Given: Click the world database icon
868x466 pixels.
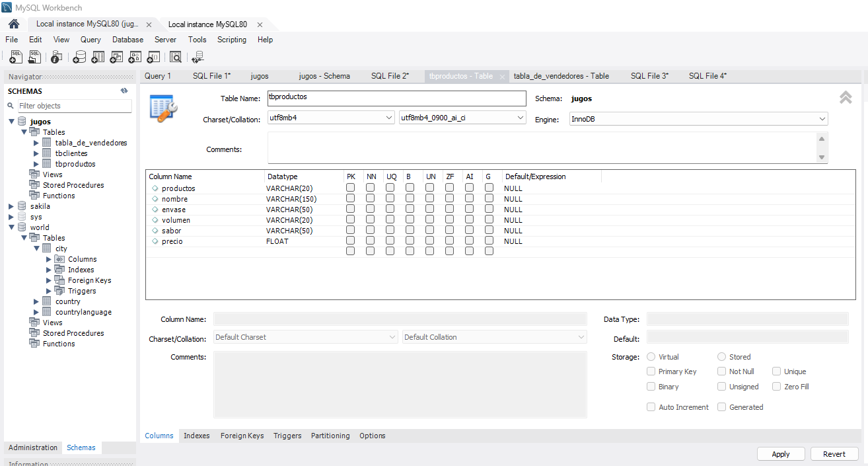Looking at the screenshot, I should (22, 227).
